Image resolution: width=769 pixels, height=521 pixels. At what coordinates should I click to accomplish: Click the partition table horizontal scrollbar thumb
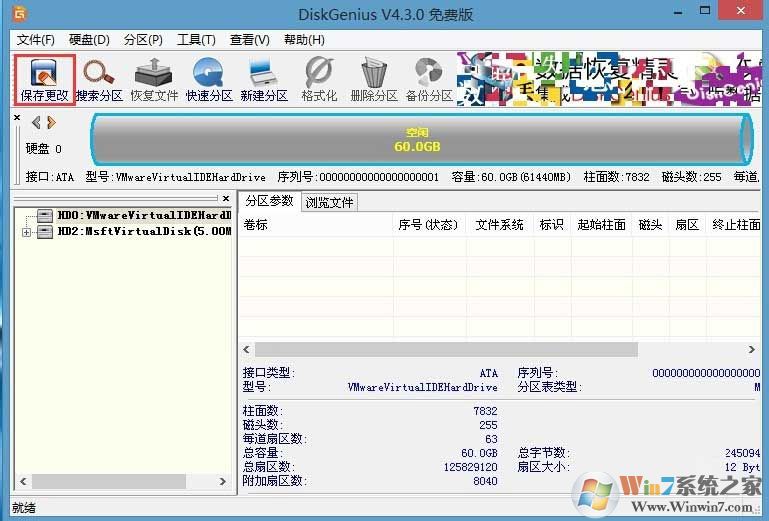pyautogui.click(x=446, y=350)
